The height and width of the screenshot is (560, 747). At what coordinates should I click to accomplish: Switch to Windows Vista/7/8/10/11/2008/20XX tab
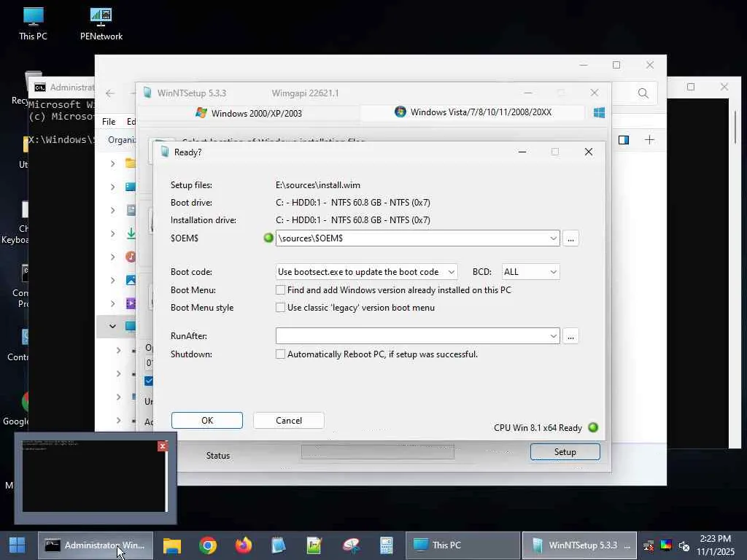click(473, 112)
